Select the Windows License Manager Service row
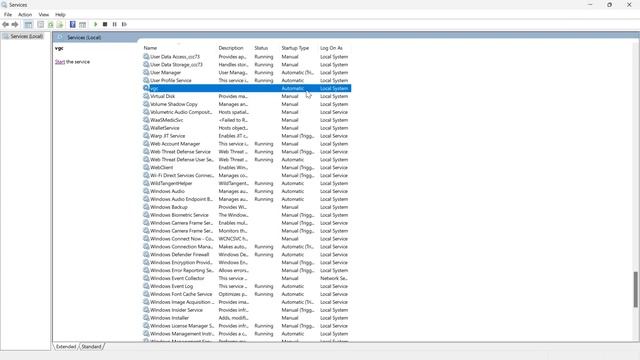Image resolution: width=640 pixels, height=360 pixels. [x=247, y=326]
